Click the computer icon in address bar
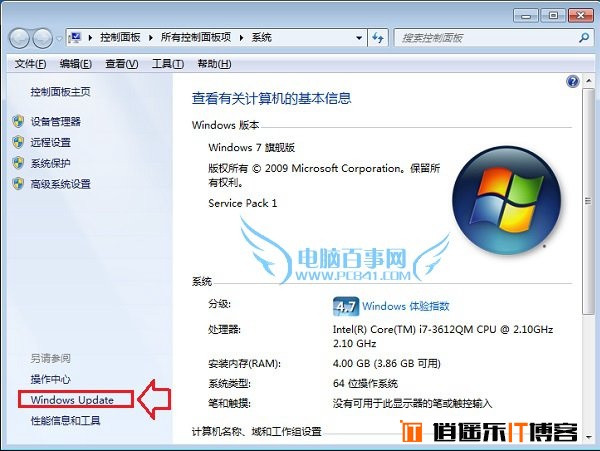The image size is (600, 451). click(x=75, y=37)
